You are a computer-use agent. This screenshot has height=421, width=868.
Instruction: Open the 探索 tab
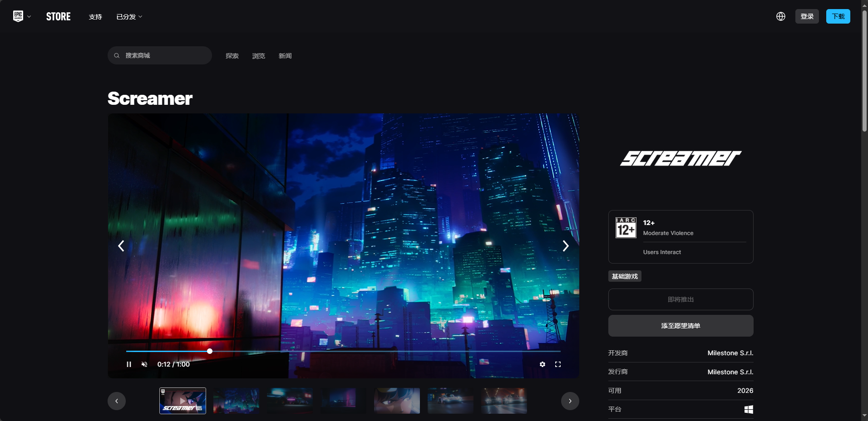[x=232, y=56]
